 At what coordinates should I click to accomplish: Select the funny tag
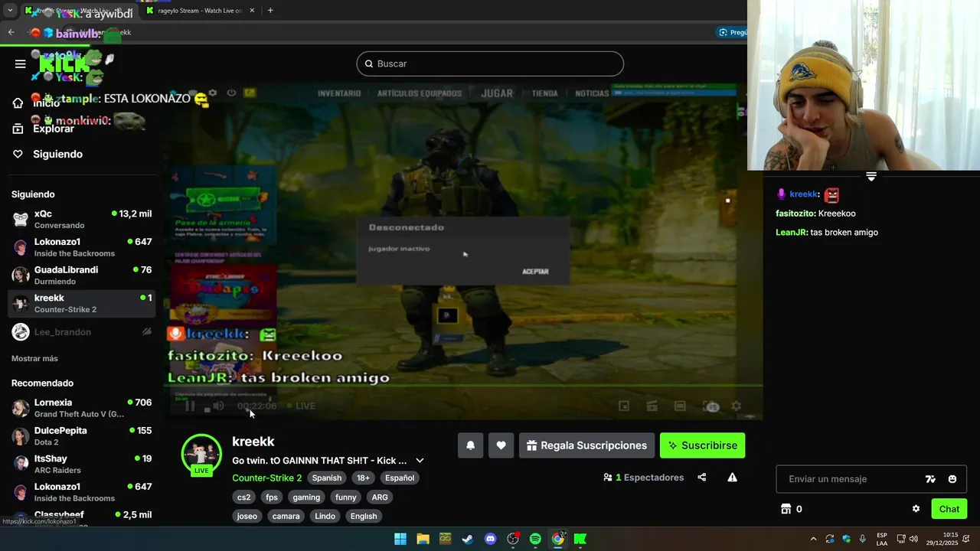point(346,497)
